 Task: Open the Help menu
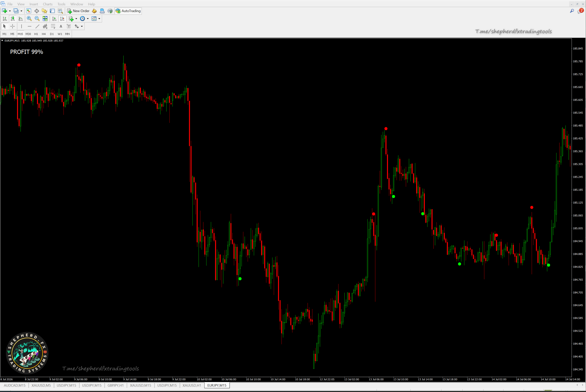point(92,4)
